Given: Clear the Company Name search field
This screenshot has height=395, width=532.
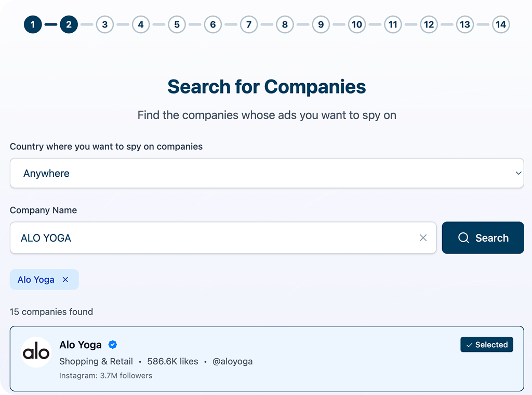Looking at the screenshot, I should point(423,238).
